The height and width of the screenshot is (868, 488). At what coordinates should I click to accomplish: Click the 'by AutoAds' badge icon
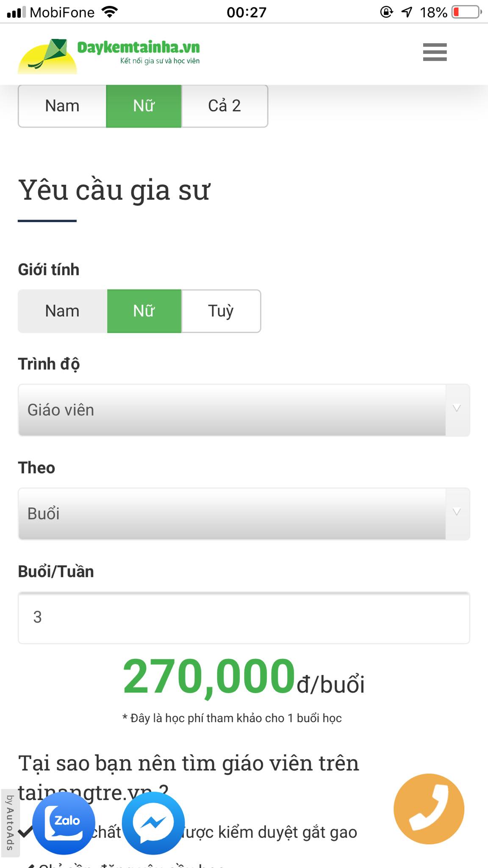tap(10, 822)
